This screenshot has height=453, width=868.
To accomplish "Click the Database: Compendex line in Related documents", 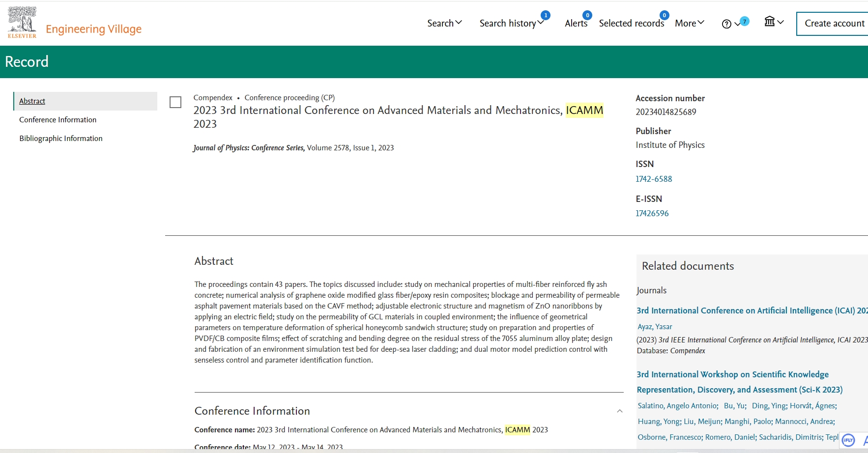I will pyautogui.click(x=671, y=351).
